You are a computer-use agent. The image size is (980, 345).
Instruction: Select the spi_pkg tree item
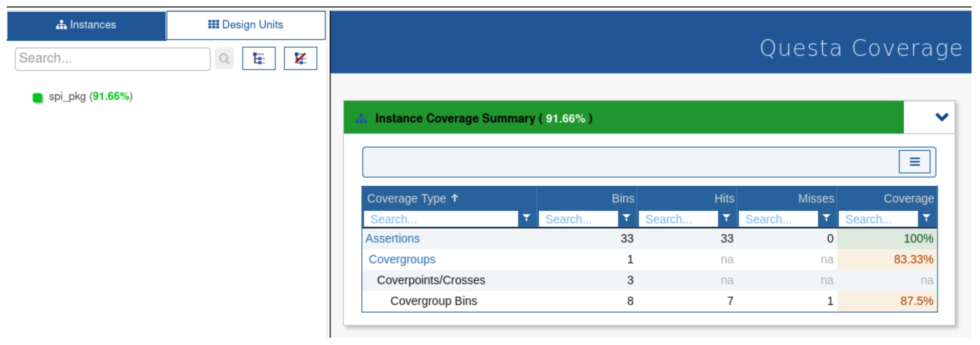pyautogui.click(x=68, y=97)
